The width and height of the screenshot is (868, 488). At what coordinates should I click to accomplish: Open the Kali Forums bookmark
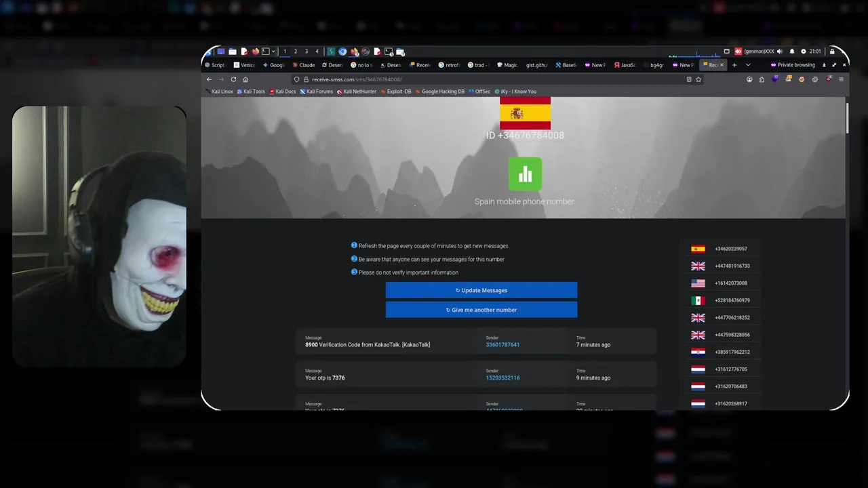pos(317,91)
